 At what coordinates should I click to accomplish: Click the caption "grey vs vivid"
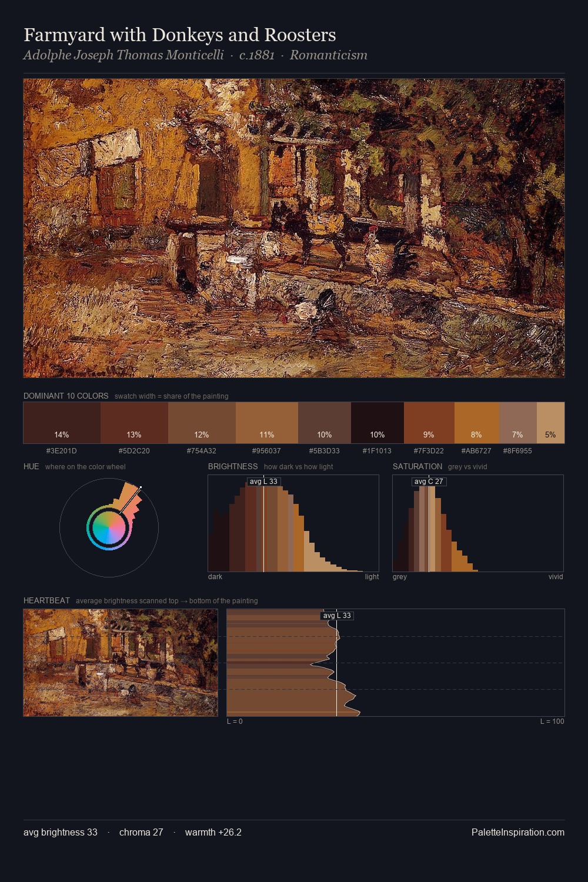(467, 467)
